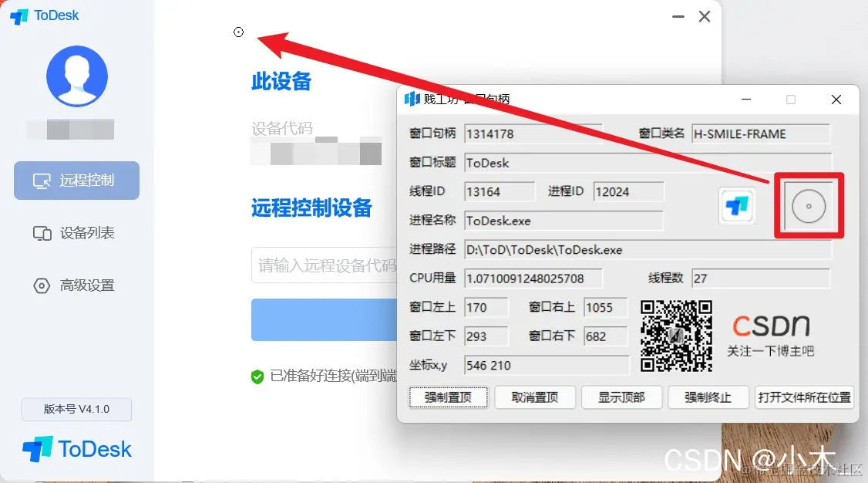Click the crosshair target picker icon
This screenshot has height=483, width=868.
click(808, 206)
